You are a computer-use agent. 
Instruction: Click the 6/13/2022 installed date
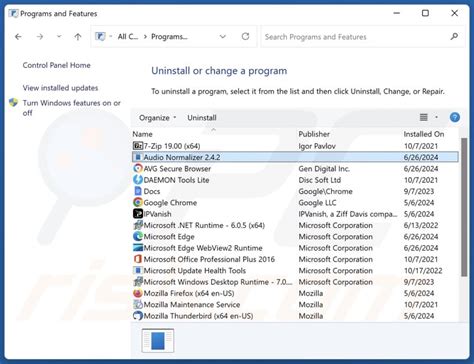tap(421, 225)
